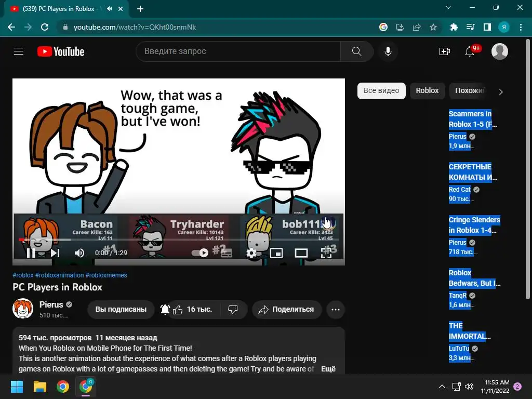Mute the player volume speaker icon
This screenshot has height=399, width=532.
pyautogui.click(x=79, y=253)
